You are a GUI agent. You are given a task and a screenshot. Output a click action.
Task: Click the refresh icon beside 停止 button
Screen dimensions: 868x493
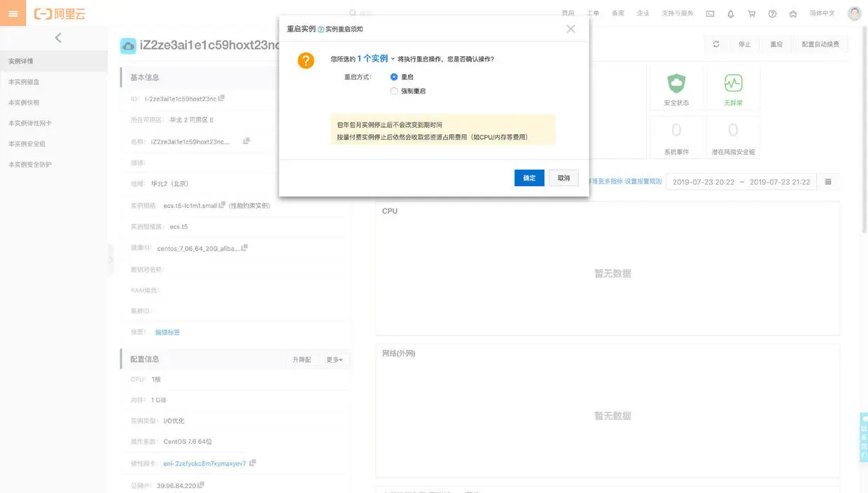pyautogui.click(x=716, y=44)
